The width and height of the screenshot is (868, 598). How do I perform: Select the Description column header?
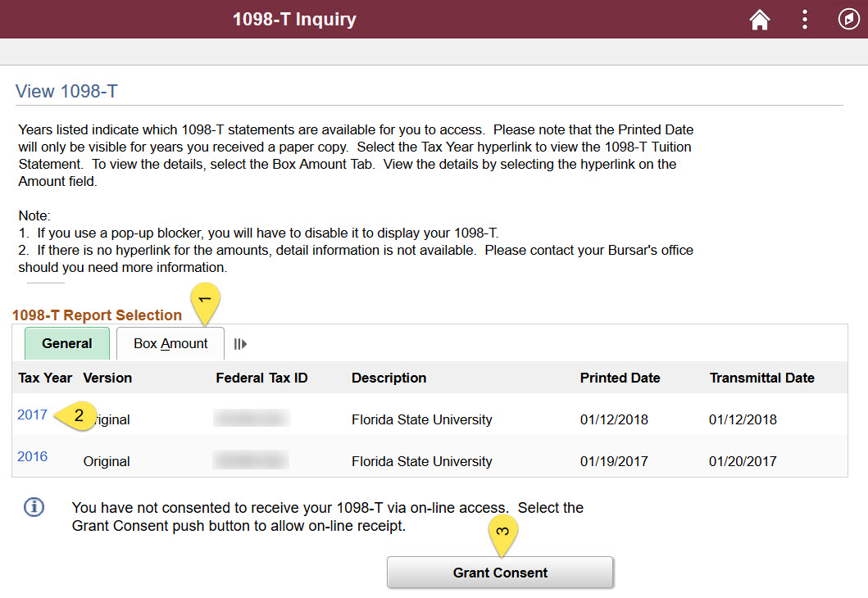(389, 378)
